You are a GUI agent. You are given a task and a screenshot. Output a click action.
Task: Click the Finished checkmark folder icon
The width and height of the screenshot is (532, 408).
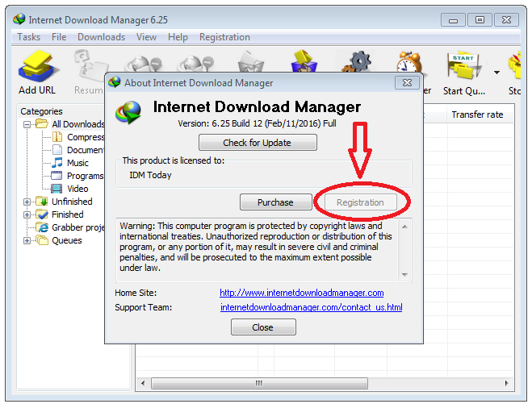click(x=42, y=214)
